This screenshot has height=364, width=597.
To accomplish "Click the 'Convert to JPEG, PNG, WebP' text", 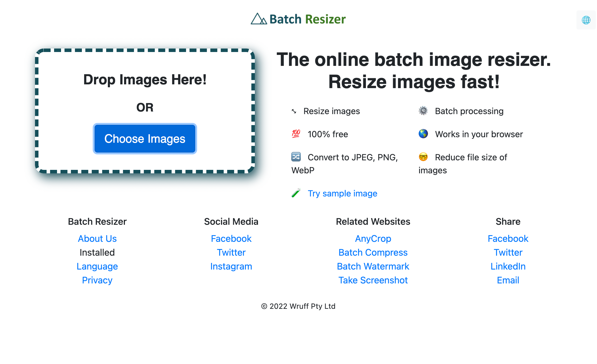I will [345, 164].
